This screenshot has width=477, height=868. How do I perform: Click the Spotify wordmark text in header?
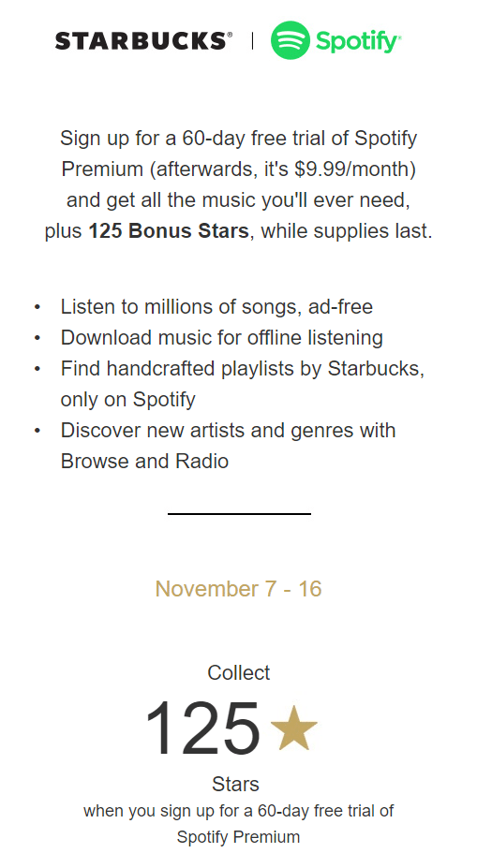pyautogui.click(x=358, y=41)
